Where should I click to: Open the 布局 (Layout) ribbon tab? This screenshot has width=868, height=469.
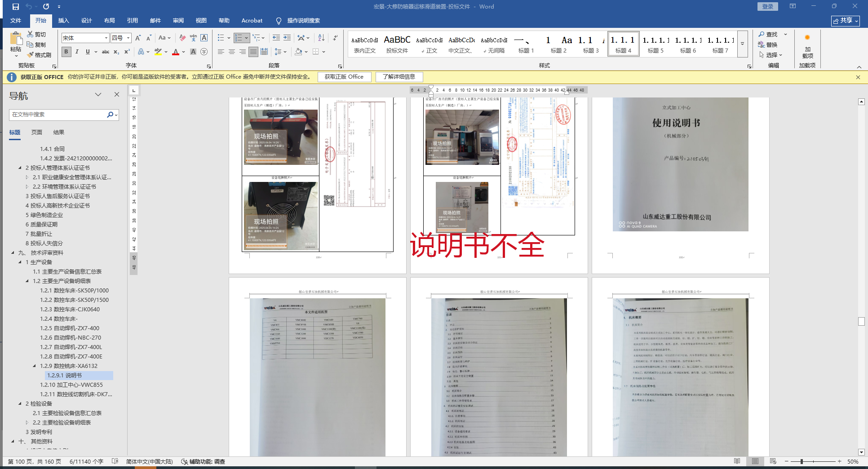click(x=109, y=20)
